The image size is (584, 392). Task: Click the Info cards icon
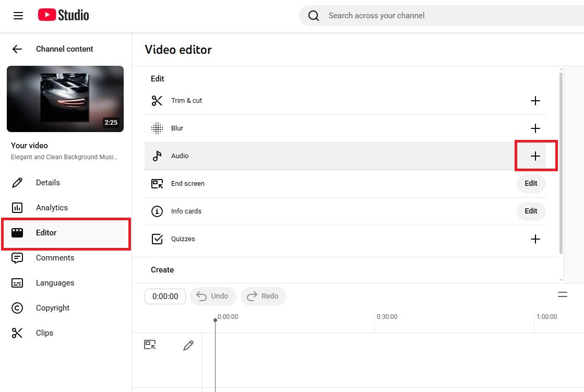click(x=157, y=211)
